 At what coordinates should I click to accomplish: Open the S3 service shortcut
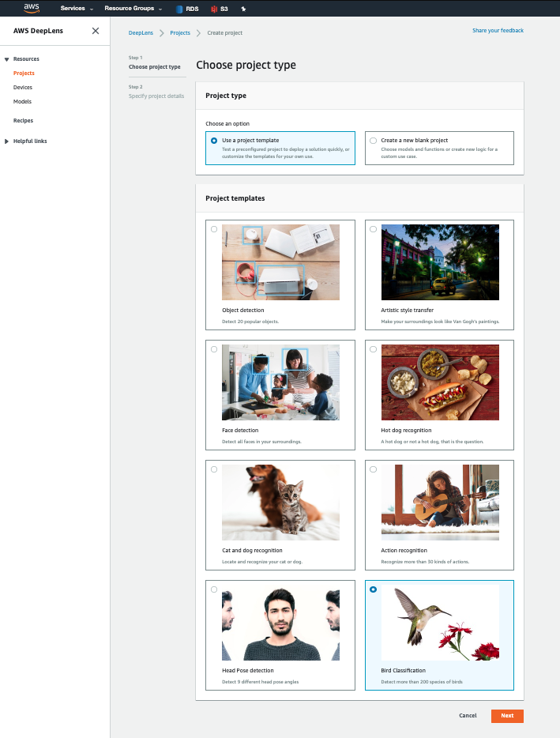[x=220, y=9]
